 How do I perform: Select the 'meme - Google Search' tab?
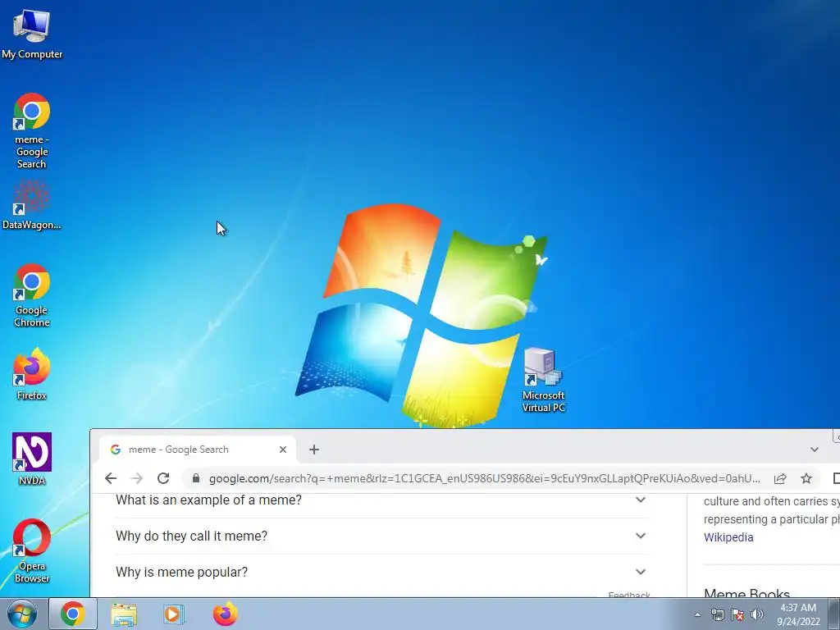point(197,450)
